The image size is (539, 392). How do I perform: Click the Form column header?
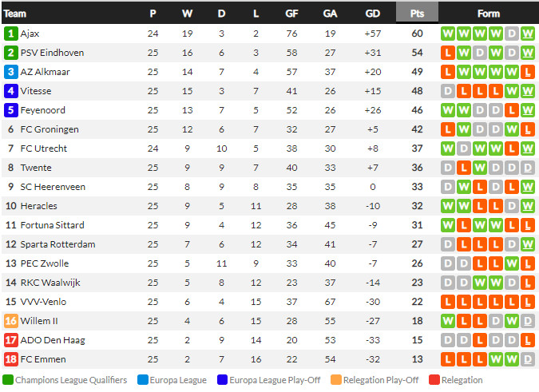pos(488,13)
